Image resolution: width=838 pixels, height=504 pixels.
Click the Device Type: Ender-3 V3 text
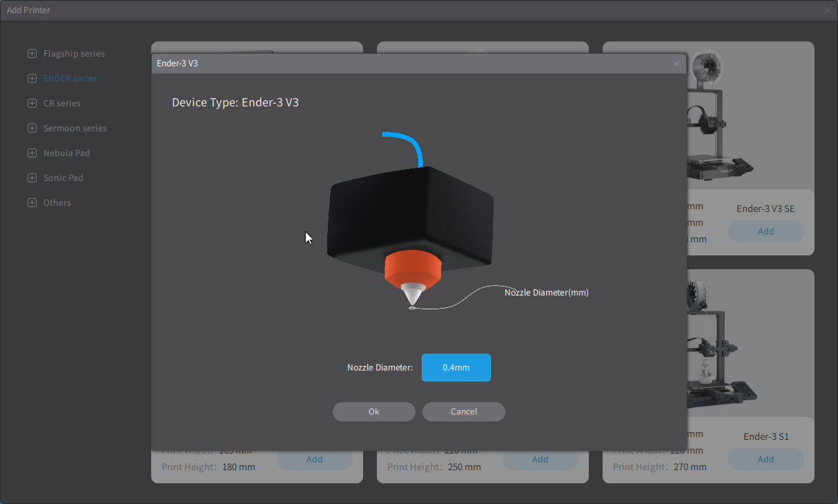point(235,102)
